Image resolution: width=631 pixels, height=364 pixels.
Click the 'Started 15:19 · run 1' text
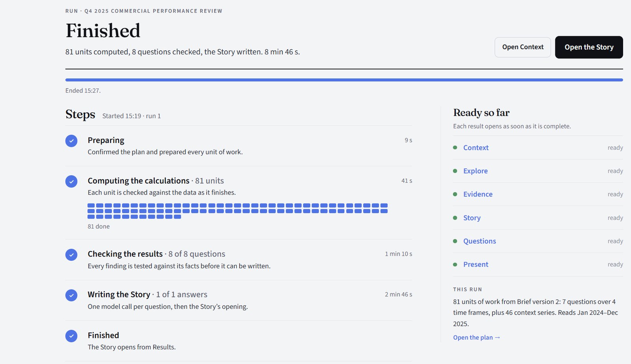(131, 116)
